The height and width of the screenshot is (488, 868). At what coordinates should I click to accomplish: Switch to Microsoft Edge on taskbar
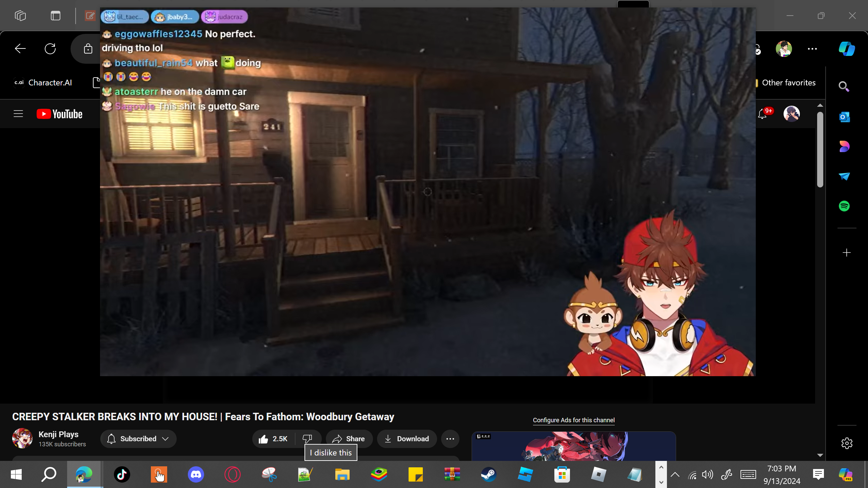(85, 474)
